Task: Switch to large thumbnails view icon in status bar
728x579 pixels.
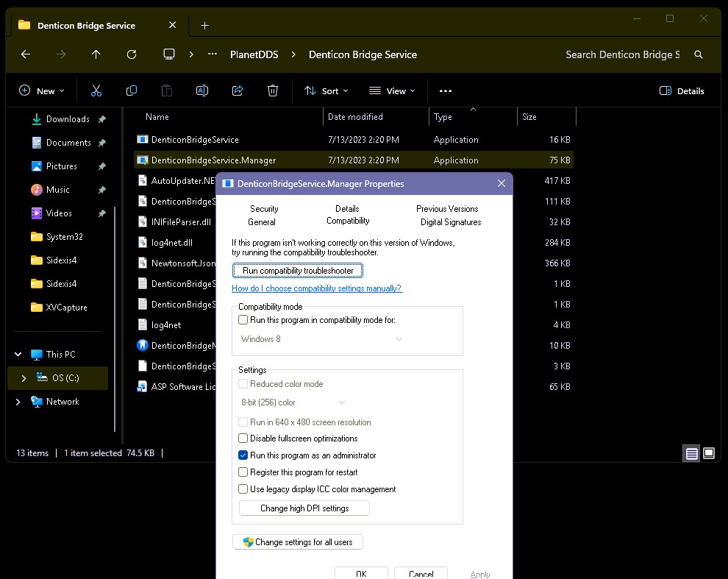Action: coord(708,453)
